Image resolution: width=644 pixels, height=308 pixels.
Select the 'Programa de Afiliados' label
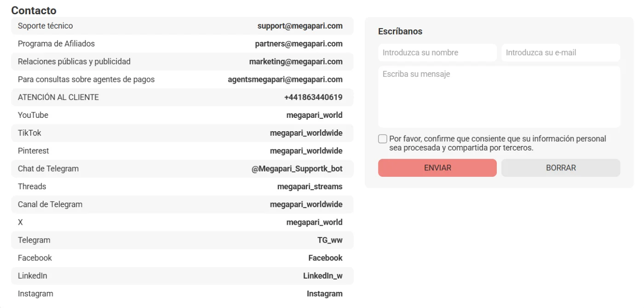56,44
